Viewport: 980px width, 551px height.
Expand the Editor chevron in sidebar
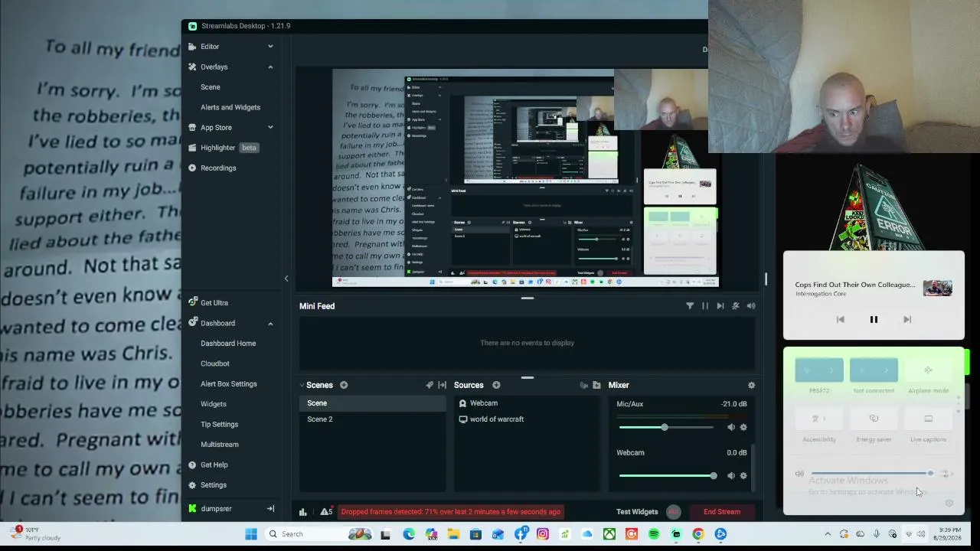point(270,47)
